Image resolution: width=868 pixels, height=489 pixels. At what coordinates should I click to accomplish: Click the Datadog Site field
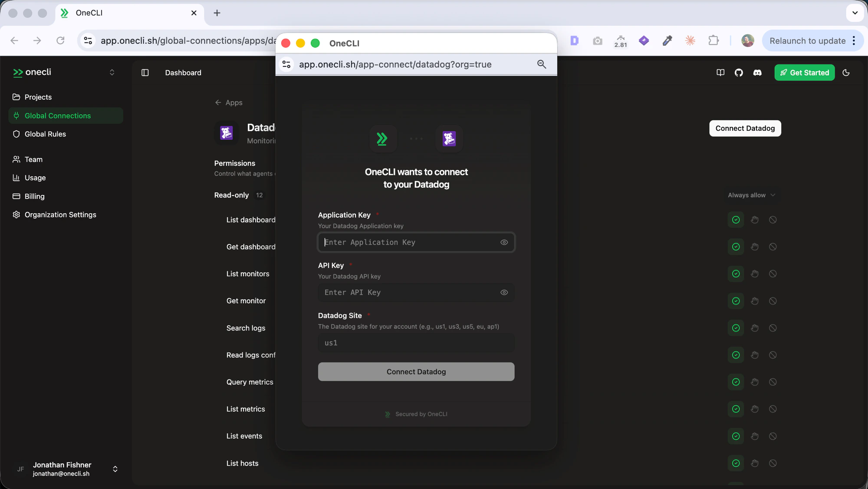coord(416,343)
